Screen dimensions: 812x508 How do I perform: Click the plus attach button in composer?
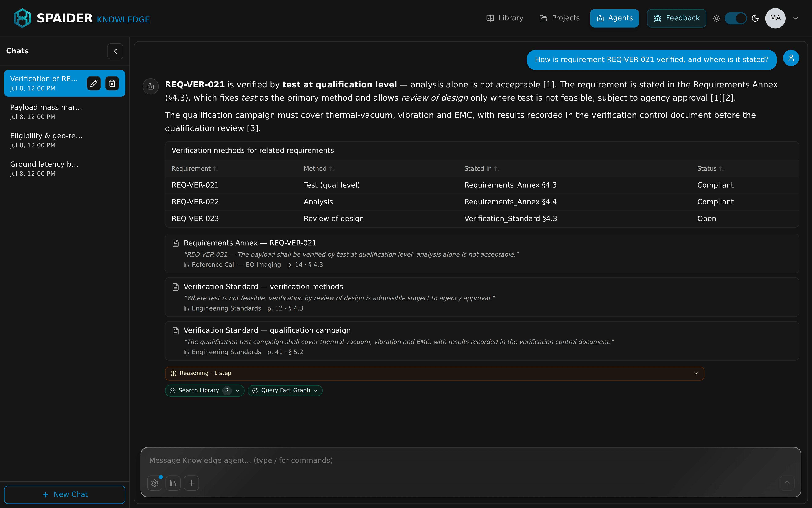[x=191, y=483]
